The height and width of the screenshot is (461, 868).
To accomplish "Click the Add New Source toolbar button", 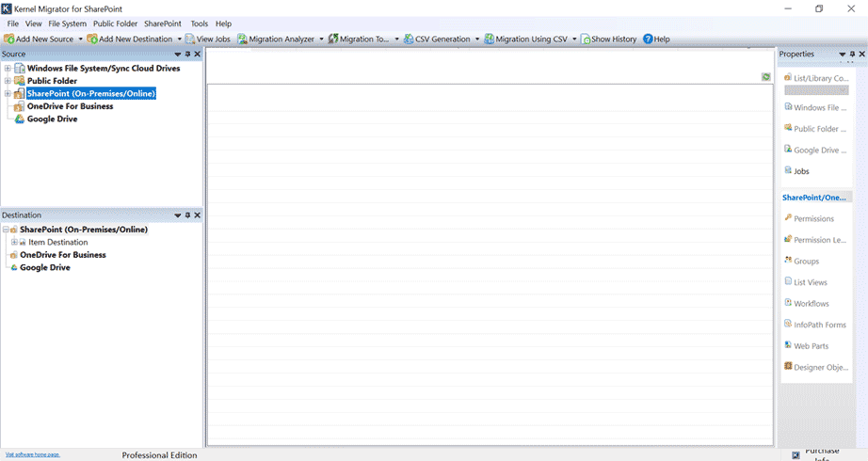I will point(39,40).
